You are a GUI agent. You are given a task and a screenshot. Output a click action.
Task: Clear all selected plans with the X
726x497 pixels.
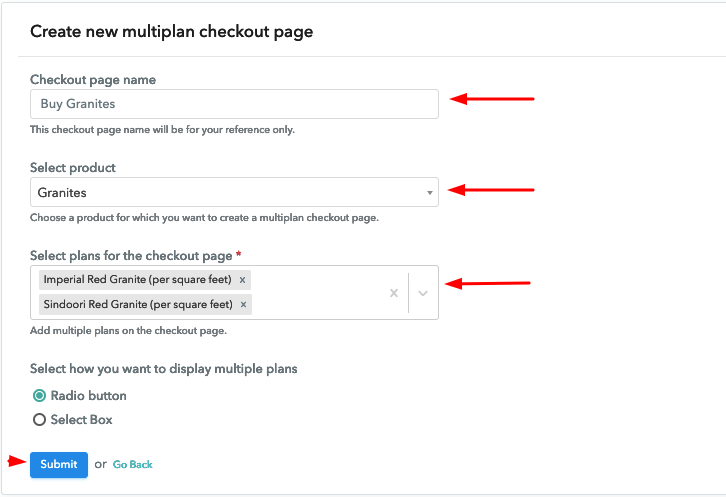(394, 293)
